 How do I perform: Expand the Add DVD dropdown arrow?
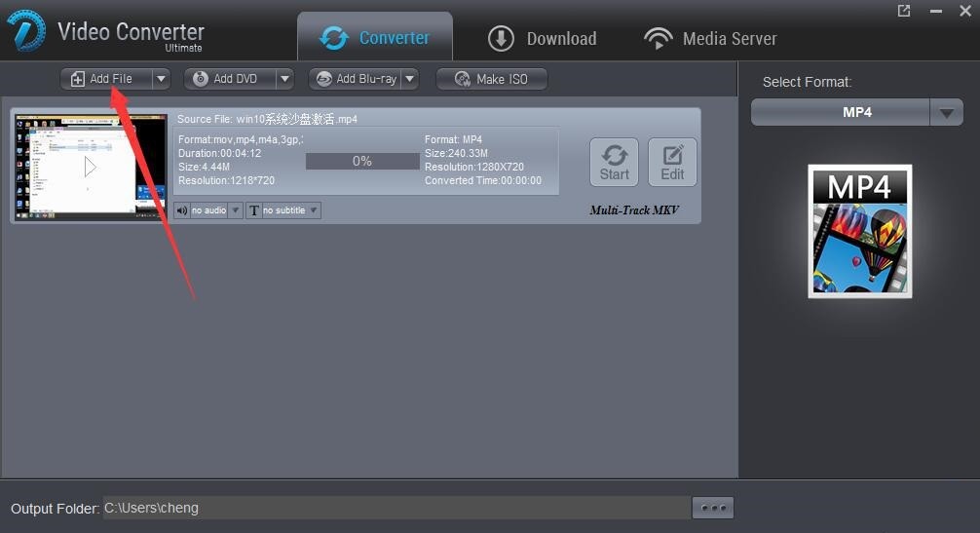(285, 79)
